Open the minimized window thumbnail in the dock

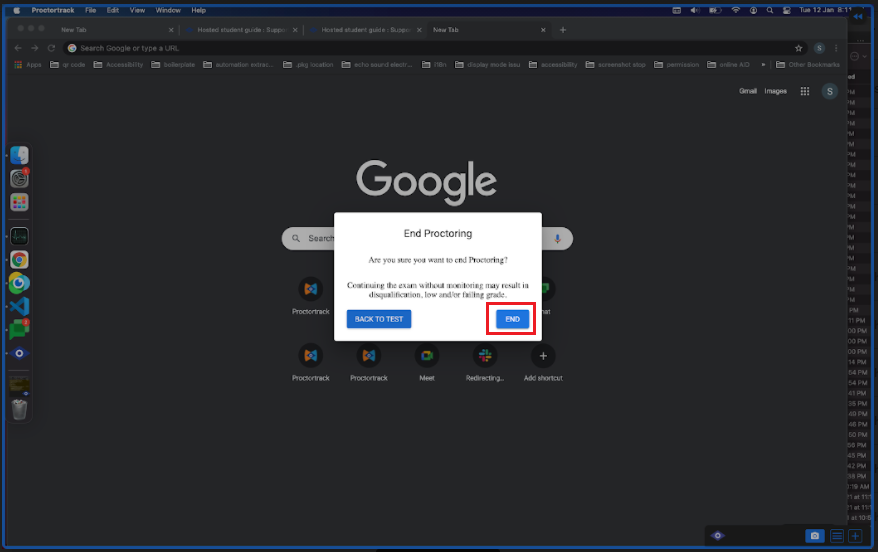tap(19, 386)
